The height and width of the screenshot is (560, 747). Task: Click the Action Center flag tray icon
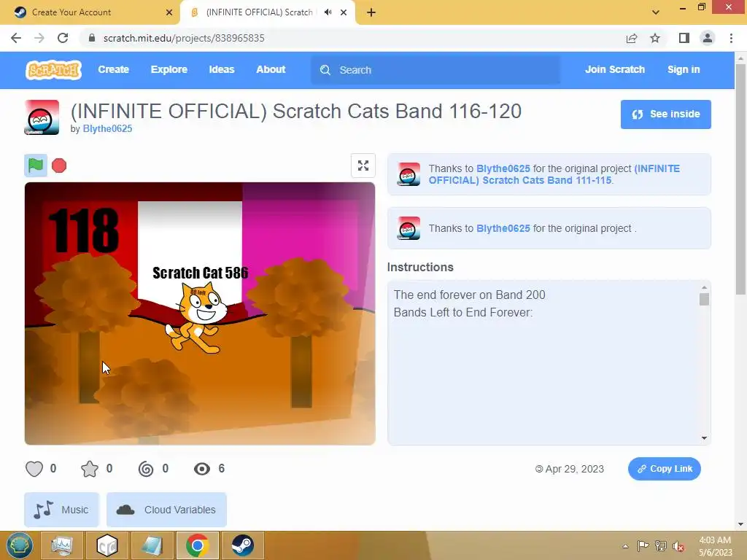point(643,545)
